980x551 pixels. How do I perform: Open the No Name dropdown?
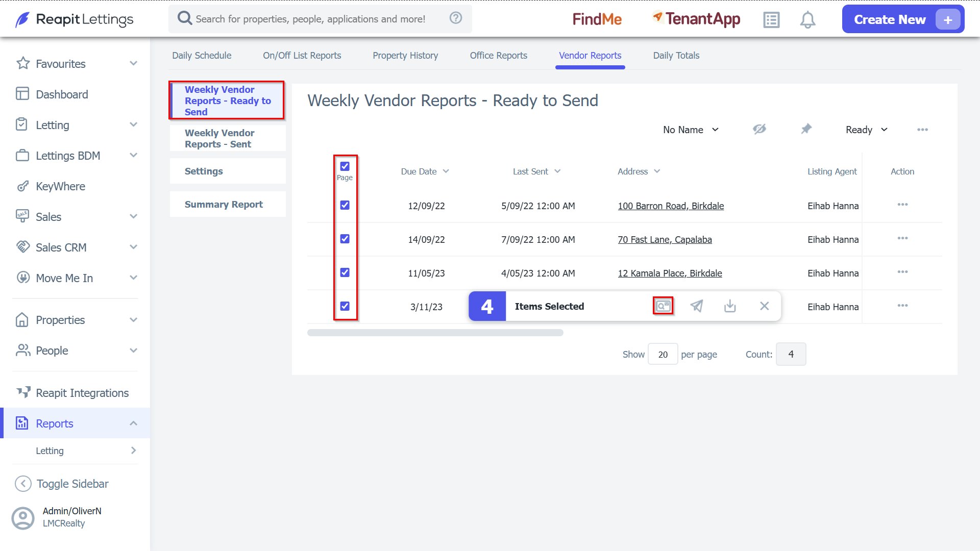691,130
